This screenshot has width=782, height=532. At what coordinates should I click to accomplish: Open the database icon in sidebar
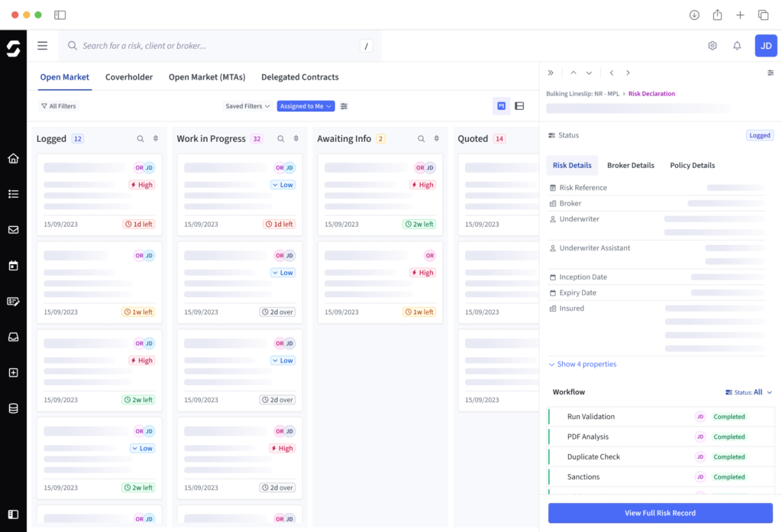(x=13, y=408)
